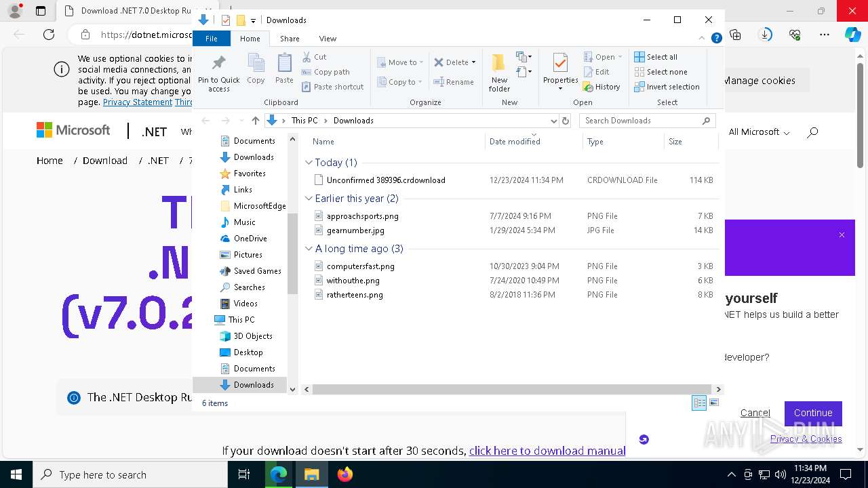The height and width of the screenshot is (488, 868).
Task: Click Pin to Quick access icon
Action: (x=218, y=73)
